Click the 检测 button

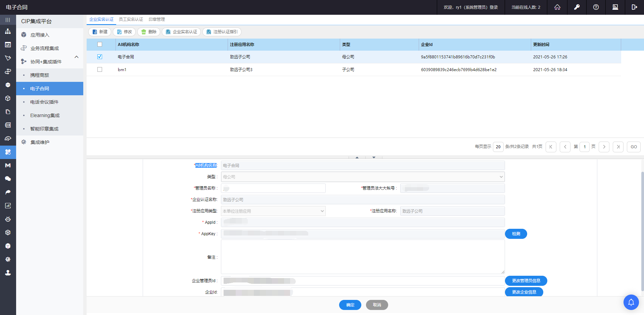click(516, 234)
